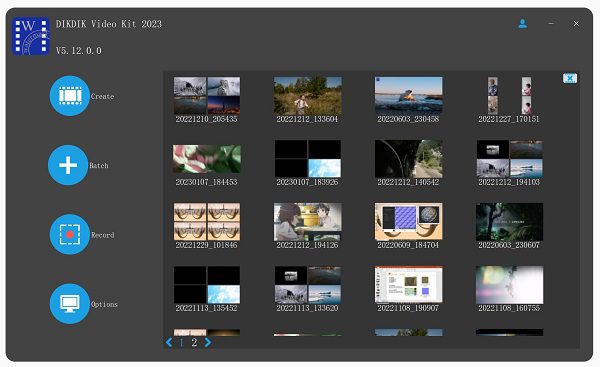Click the V5.12.0.0 version text
The image size is (600, 367).
pos(79,51)
